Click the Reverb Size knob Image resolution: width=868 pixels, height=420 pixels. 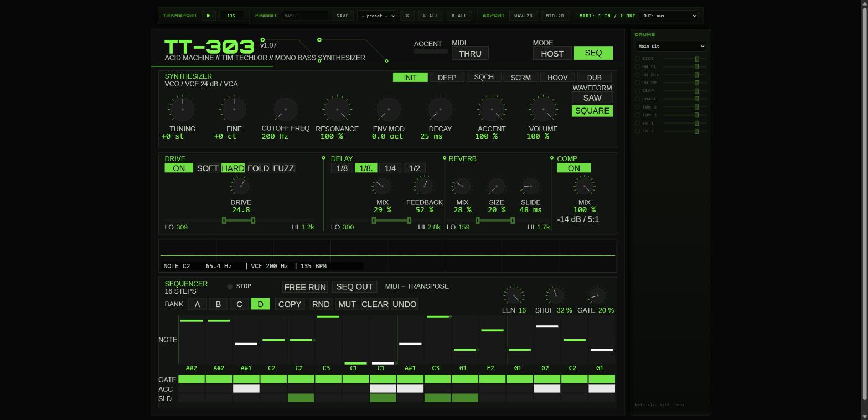pos(496,186)
